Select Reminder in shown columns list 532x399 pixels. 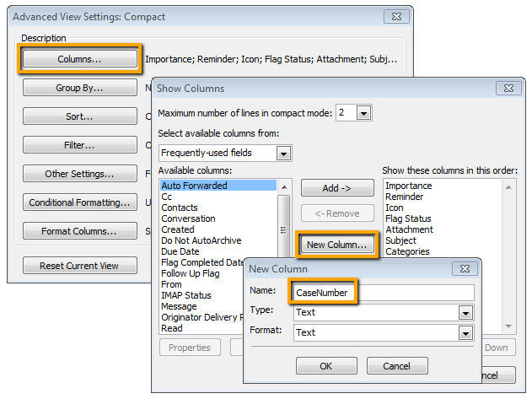pyautogui.click(x=443, y=197)
